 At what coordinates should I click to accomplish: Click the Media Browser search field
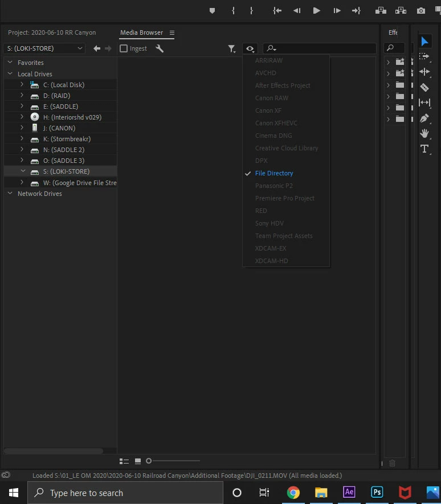(320, 48)
